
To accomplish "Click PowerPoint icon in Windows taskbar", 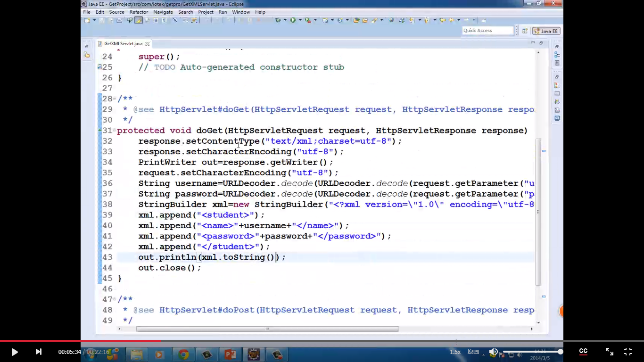I will 230,354.
